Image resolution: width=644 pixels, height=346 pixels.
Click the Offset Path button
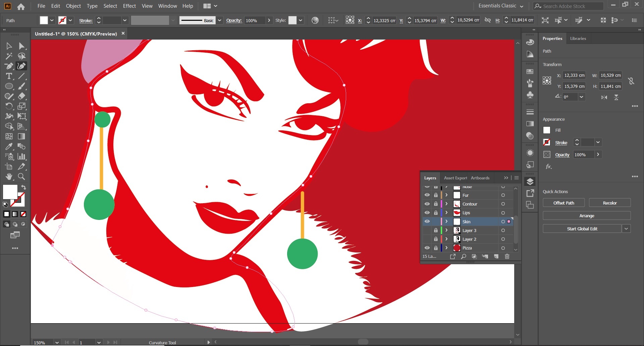[563, 203]
